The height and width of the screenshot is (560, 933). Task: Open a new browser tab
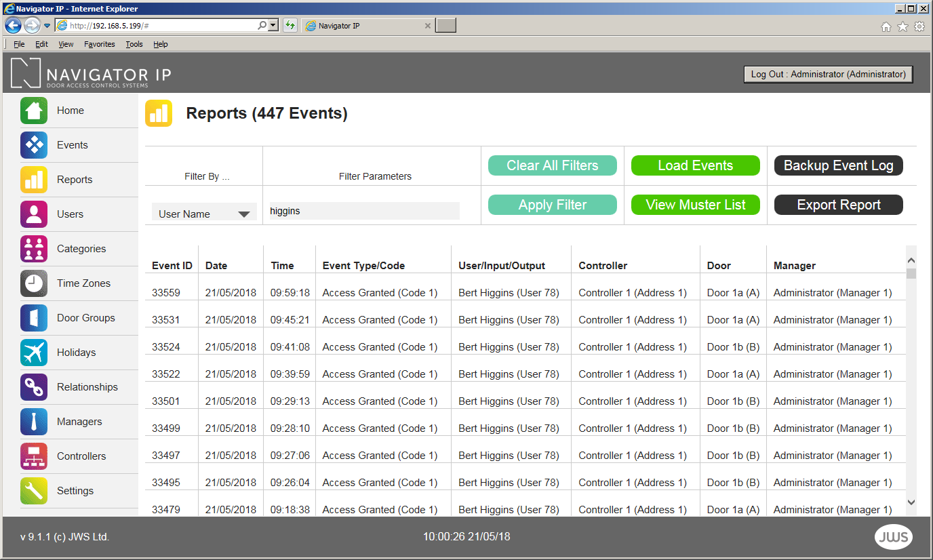coord(445,26)
